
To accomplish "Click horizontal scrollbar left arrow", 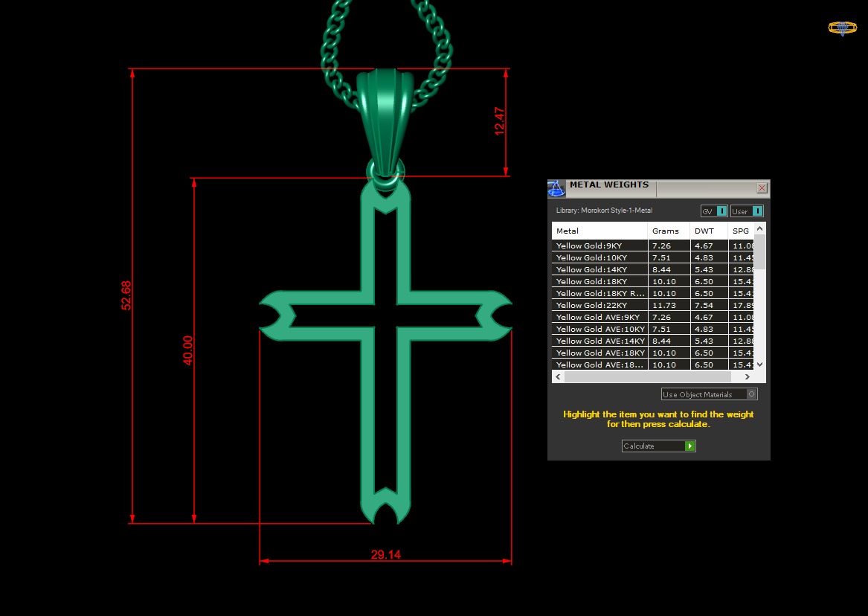I will (558, 377).
